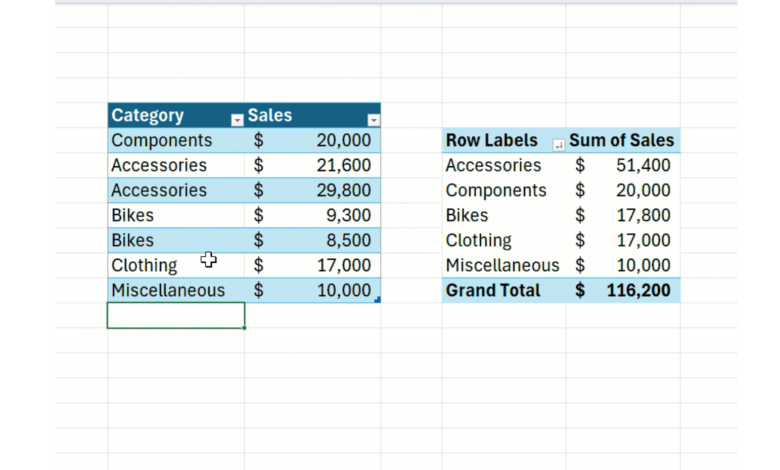Select the Sales header cell
This screenshot has height=470, width=780.
point(312,115)
